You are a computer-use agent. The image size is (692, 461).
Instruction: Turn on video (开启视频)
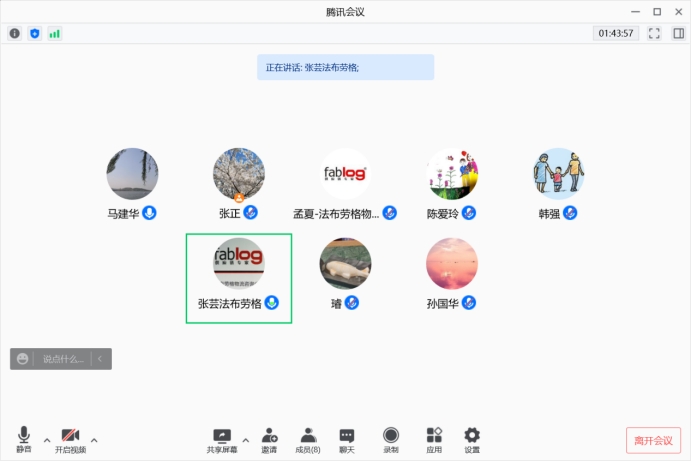70,439
